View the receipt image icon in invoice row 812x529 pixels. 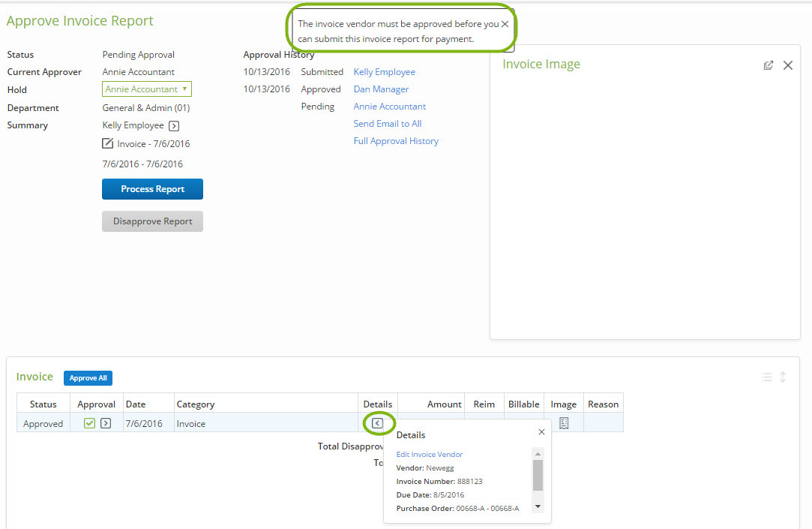click(564, 423)
